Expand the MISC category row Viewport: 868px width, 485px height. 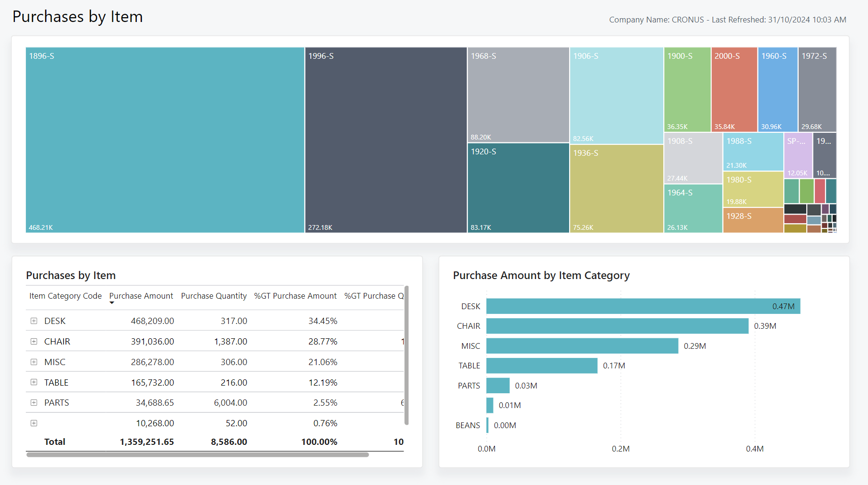(x=34, y=362)
